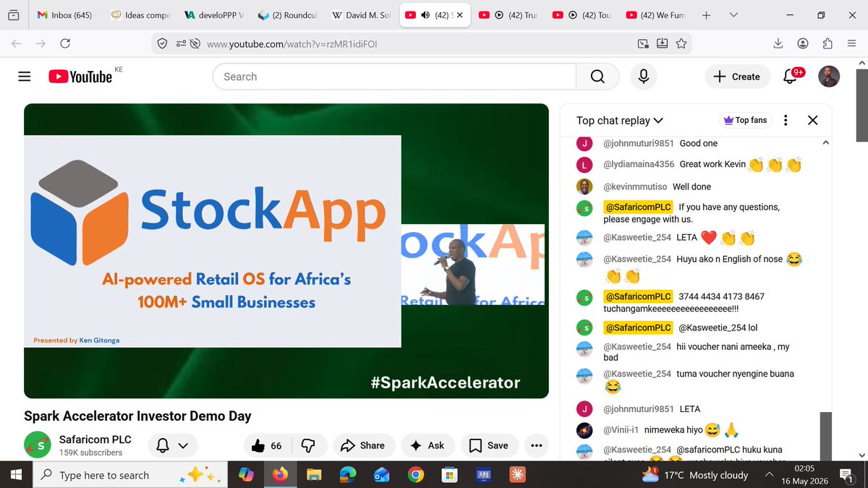868x488 pixels.
Task: Open the Safaricom PLC channel name
Action: point(95,440)
